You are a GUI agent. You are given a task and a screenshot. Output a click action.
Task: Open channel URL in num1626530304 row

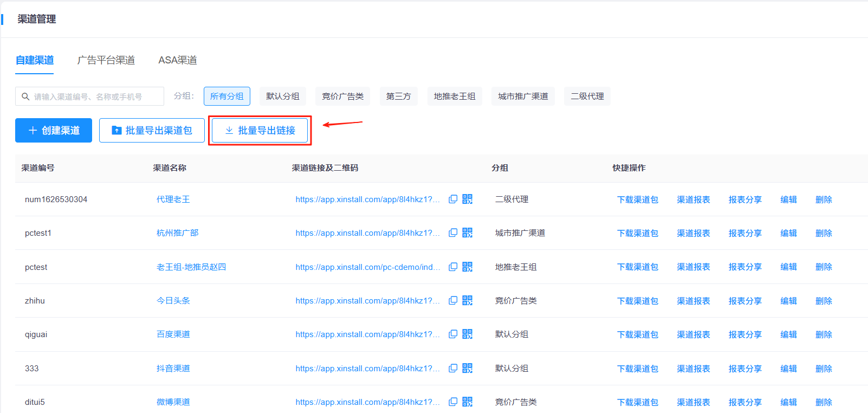click(x=368, y=199)
